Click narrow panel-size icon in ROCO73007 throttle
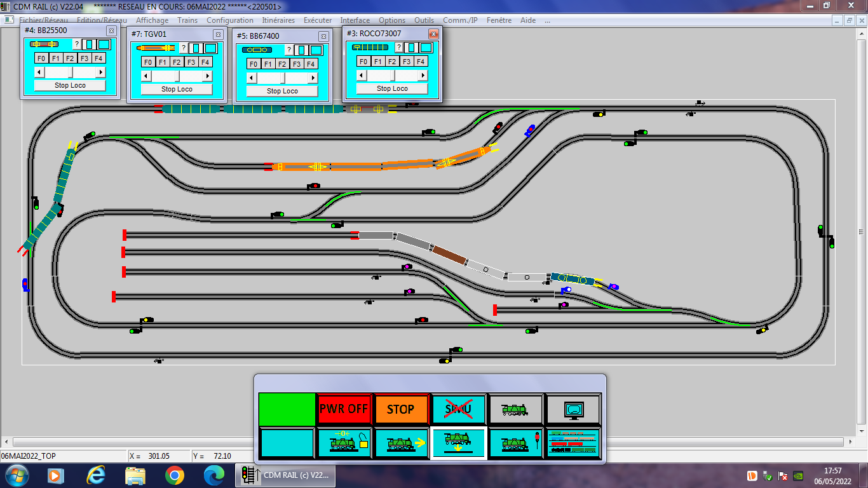 coord(412,47)
